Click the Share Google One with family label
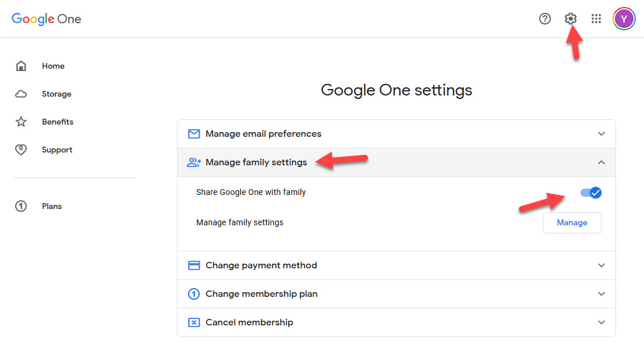This screenshot has width=644, height=344. coord(251,192)
